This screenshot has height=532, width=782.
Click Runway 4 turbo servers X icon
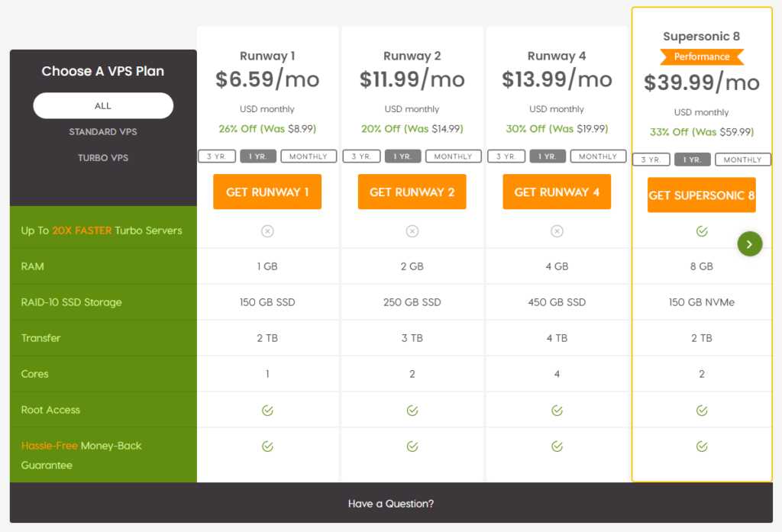(x=557, y=231)
